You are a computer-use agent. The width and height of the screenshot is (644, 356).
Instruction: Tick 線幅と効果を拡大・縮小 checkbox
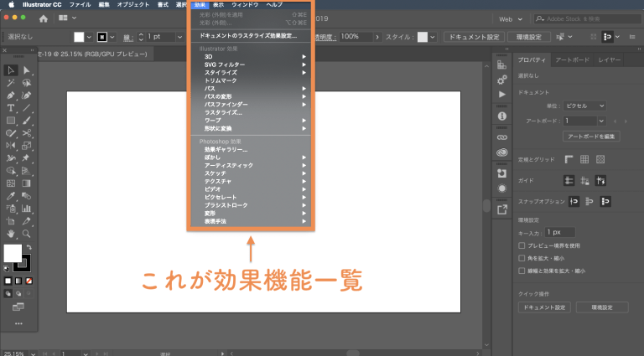coord(522,271)
